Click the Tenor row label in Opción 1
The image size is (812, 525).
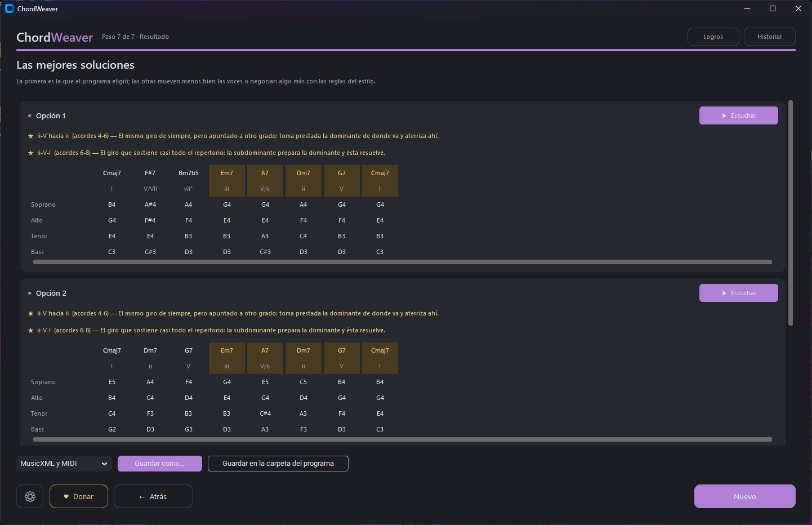(x=39, y=236)
